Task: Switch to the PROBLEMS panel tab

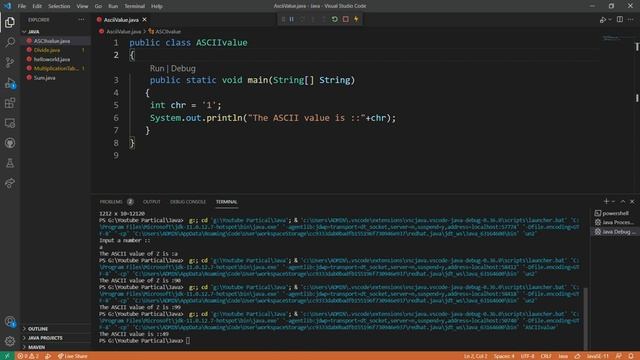Action: click(111, 202)
